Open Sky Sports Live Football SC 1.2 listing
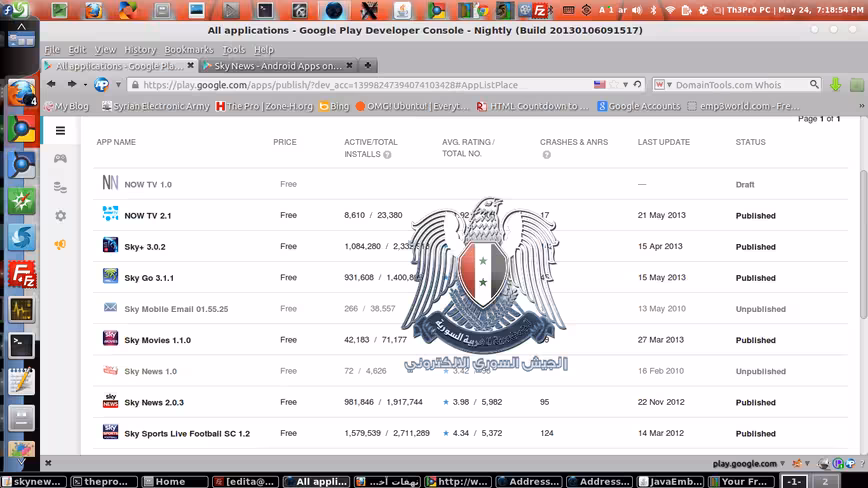868x488 pixels. click(x=187, y=434)
